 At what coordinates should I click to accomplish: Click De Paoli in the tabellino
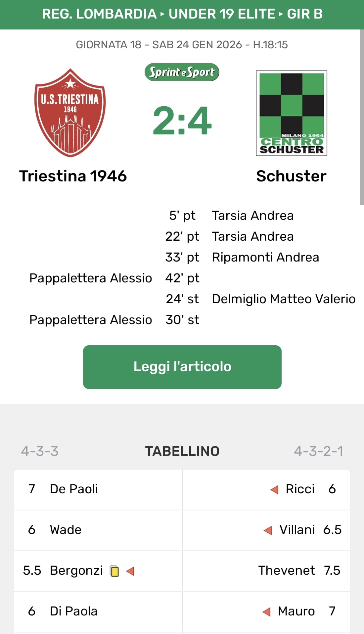click(x=74, y=489)
